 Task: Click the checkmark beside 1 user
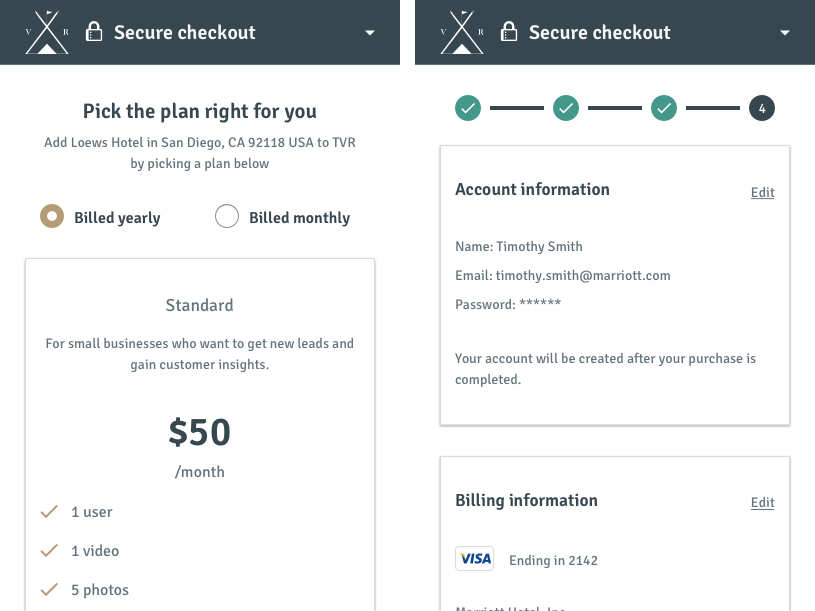(49, 512)
